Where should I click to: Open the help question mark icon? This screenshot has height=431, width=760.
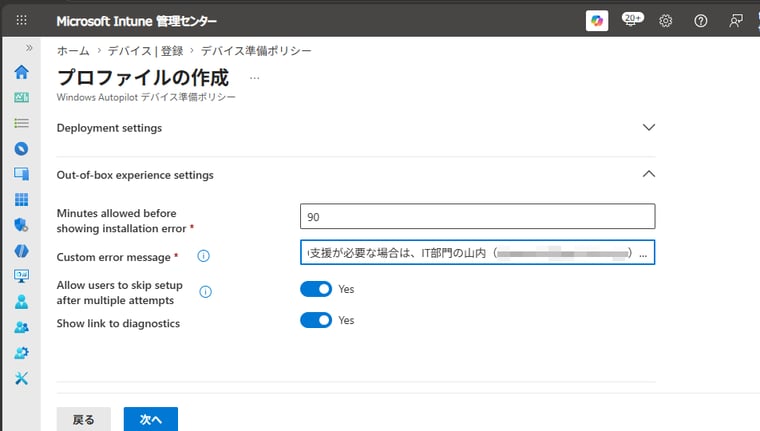[x=700, y=21]
